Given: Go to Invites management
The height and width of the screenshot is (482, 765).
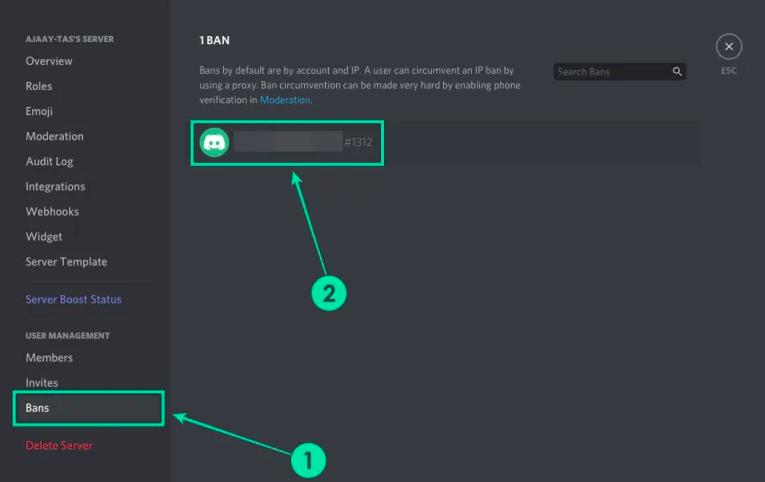Looking at the screenshot, I should 42,383.
